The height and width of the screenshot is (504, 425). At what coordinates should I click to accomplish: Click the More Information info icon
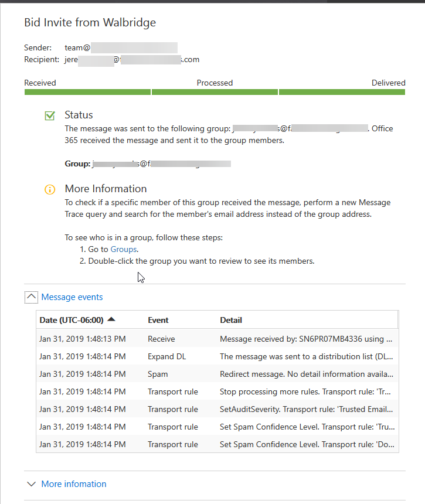pyautogui.click(x=50, y=189)
